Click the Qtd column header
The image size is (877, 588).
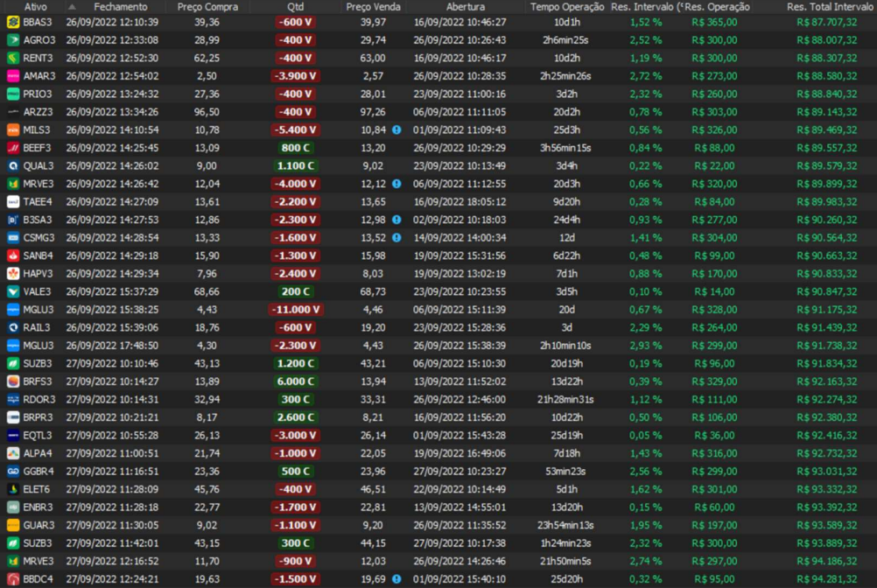[x=296, y=6]
